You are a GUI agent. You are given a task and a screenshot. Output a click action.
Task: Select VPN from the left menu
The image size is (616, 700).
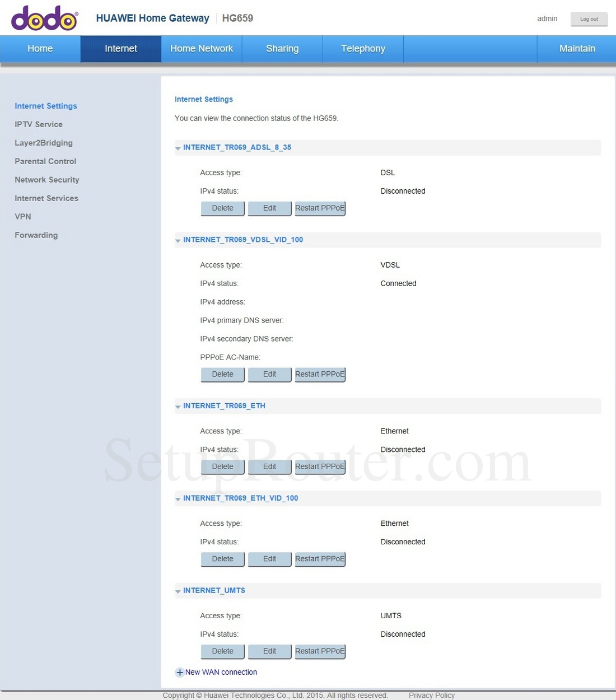tap(23, 217)
